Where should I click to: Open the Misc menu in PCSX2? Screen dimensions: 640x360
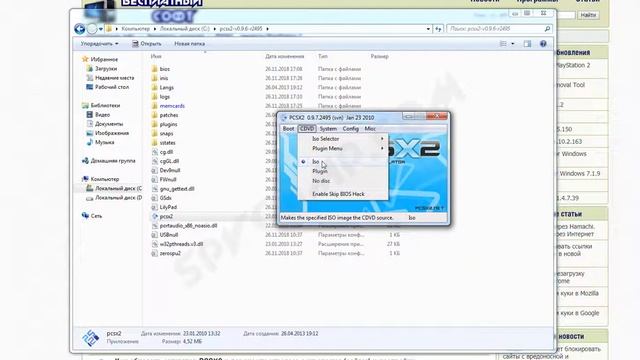(370, 129)
